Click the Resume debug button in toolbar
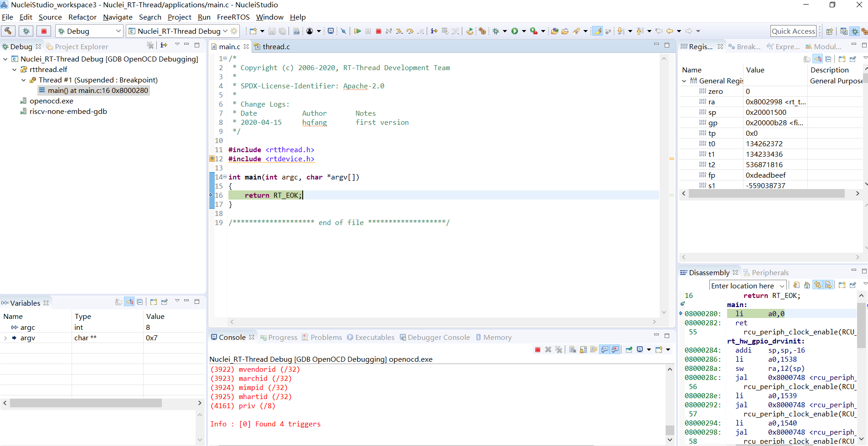868x446 pixels. [x=357, y=31]
